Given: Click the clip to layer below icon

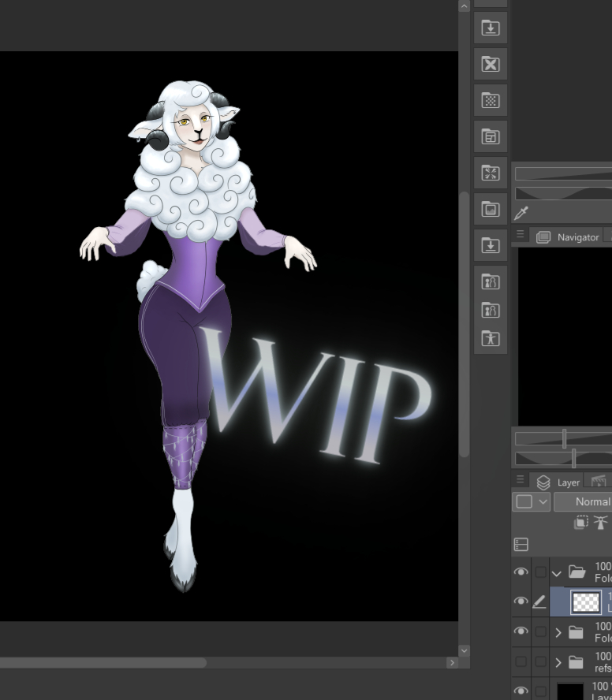Looking at the screenshot, I should [581, 522].
